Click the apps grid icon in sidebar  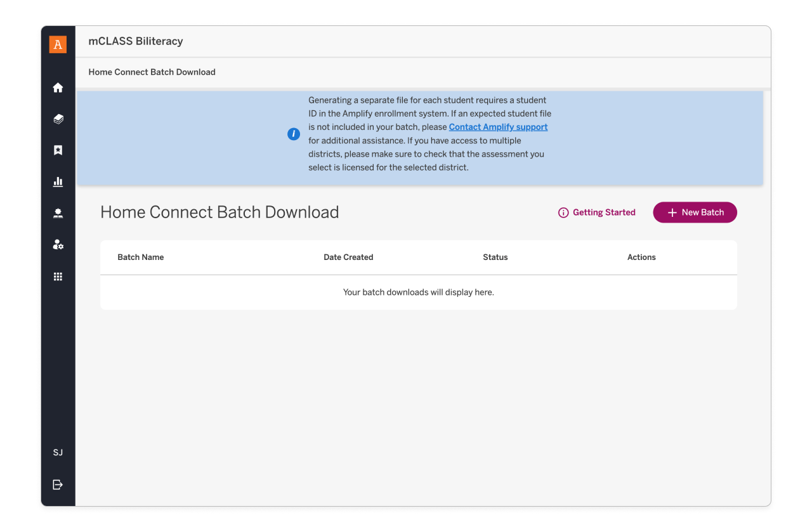pos(58,276)
